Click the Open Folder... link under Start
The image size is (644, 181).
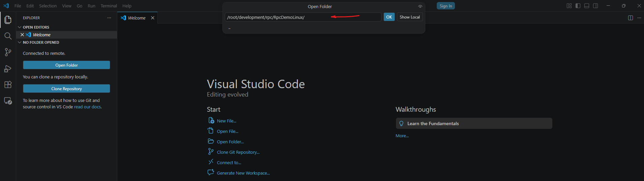coord(231,142)
